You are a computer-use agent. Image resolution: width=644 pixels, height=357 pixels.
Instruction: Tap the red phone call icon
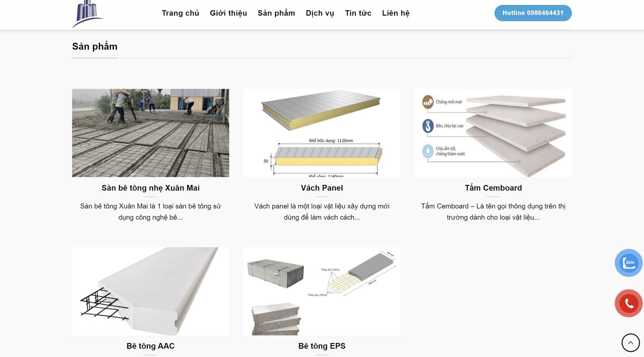(x=629, y=303)
